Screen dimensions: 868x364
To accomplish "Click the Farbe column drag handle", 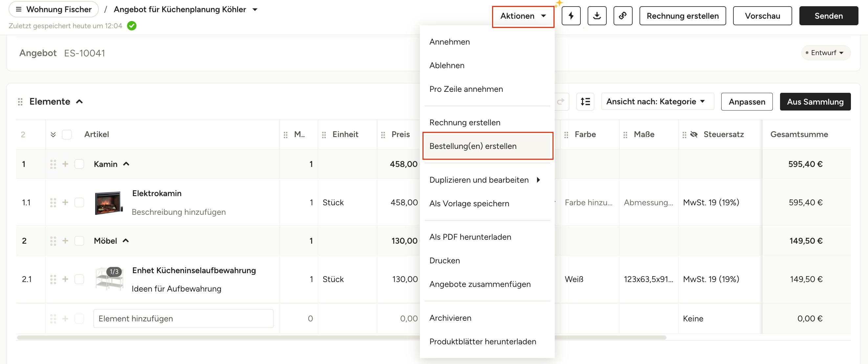I will tap(566, 135).
